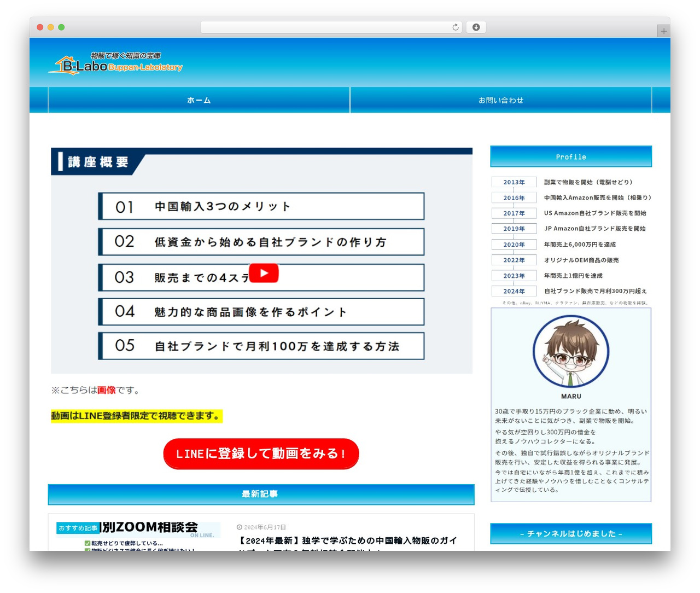The image size is (700, 593).
Task: Click the 最新記事 section header
Action: [x=261, y=494]
